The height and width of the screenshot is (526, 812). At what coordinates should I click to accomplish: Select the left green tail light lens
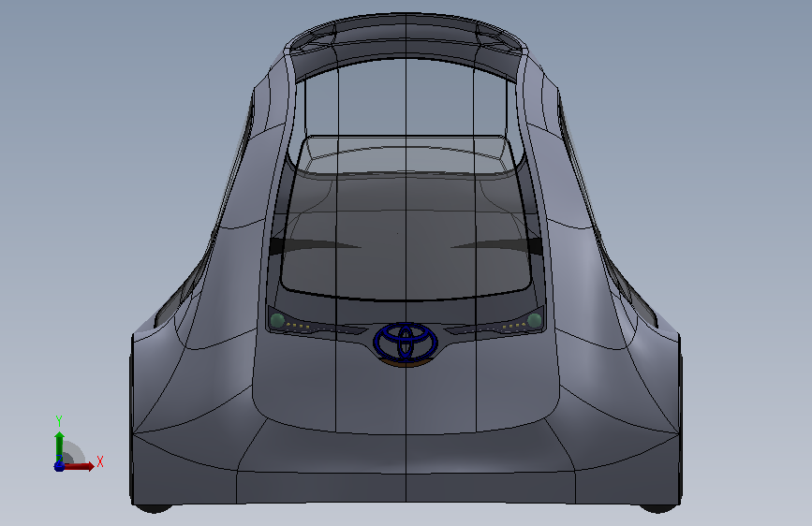pyautogui.click(x=277, y=320)
